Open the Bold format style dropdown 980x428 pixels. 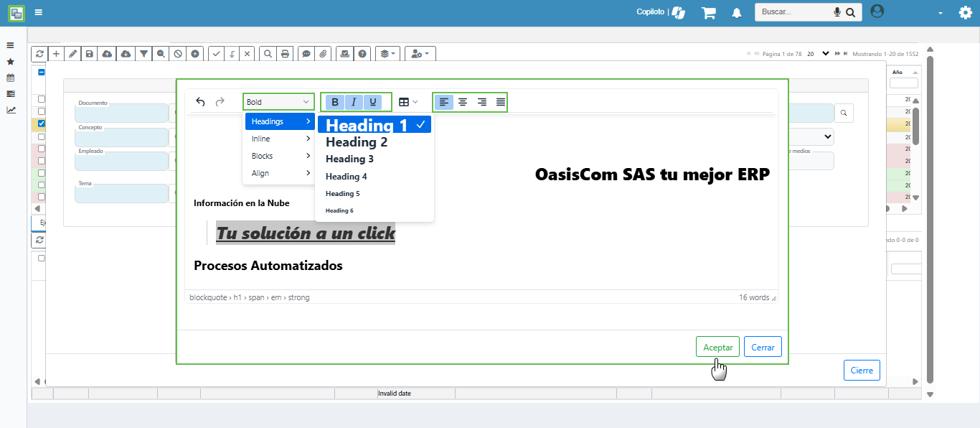pos(278,102)
